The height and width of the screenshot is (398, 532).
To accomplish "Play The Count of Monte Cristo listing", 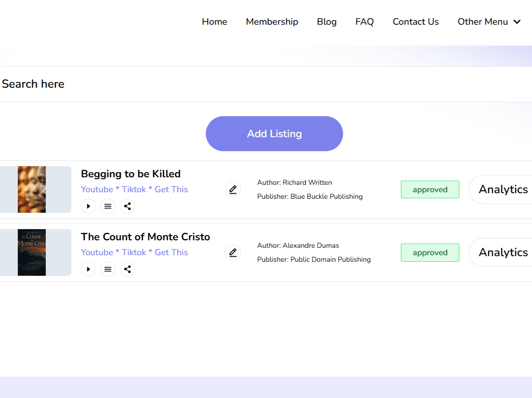I will click(x=88, y=269).
